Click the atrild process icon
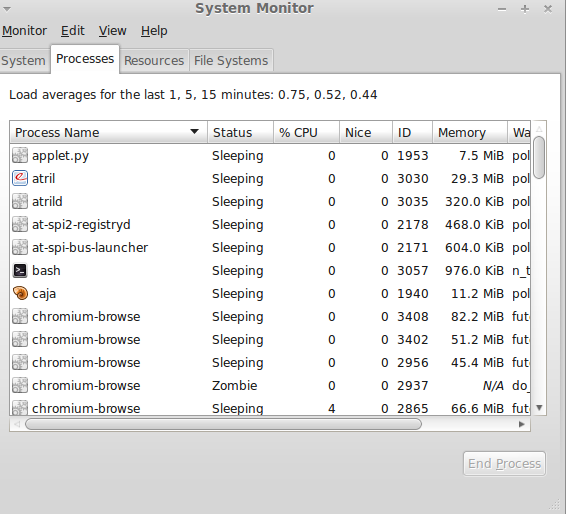 [x=20, y=201]
